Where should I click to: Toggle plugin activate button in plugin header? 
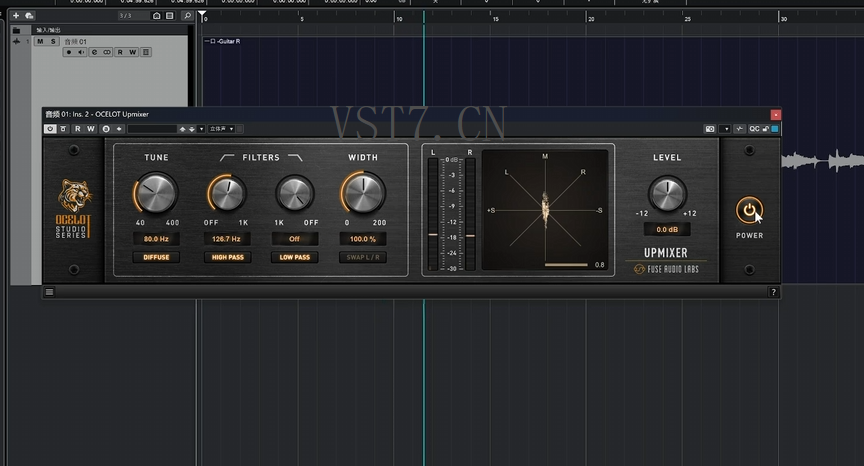click(50, 129)
